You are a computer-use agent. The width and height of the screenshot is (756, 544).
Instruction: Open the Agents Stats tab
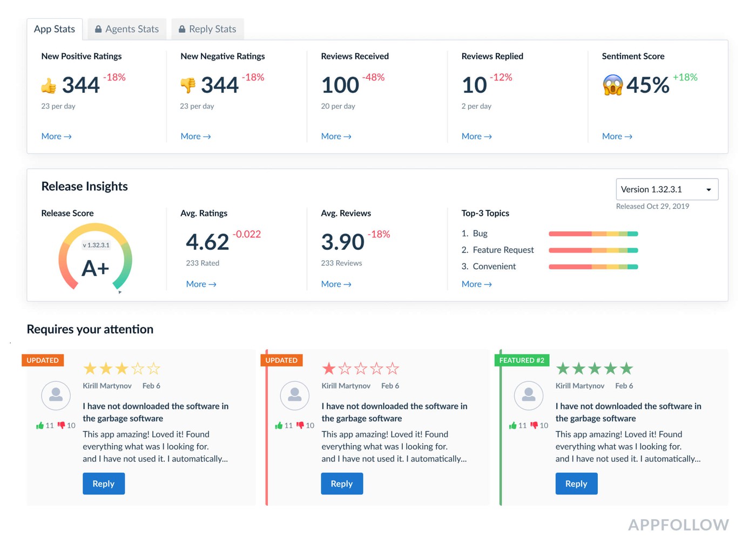click(127, 29)
